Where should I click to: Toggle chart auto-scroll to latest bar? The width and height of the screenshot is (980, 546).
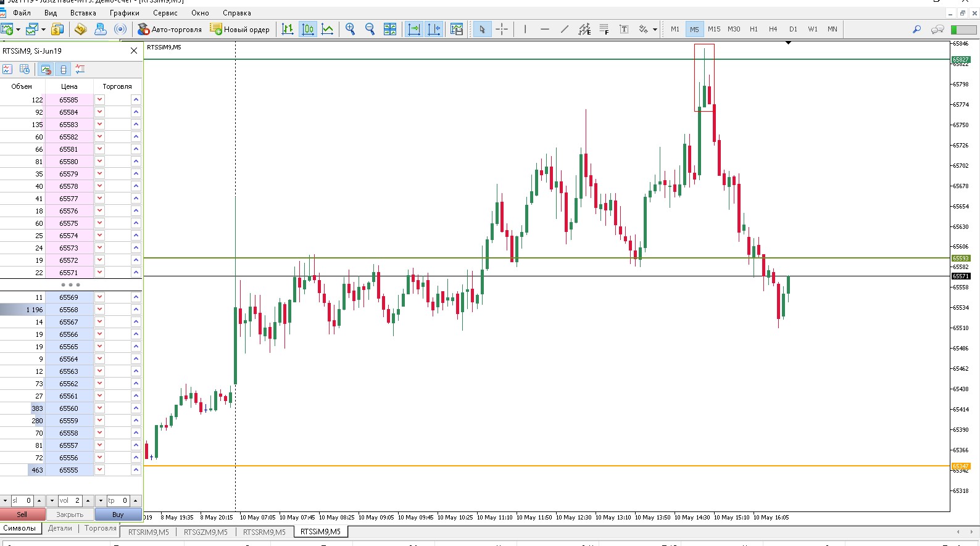pos(414,29)
